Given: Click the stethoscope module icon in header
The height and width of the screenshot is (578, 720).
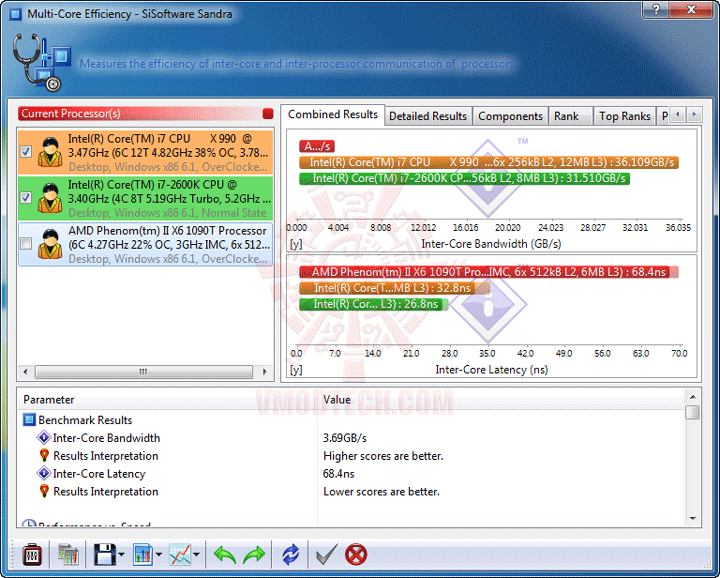Looking at the screenshot, I should (41, 62).
